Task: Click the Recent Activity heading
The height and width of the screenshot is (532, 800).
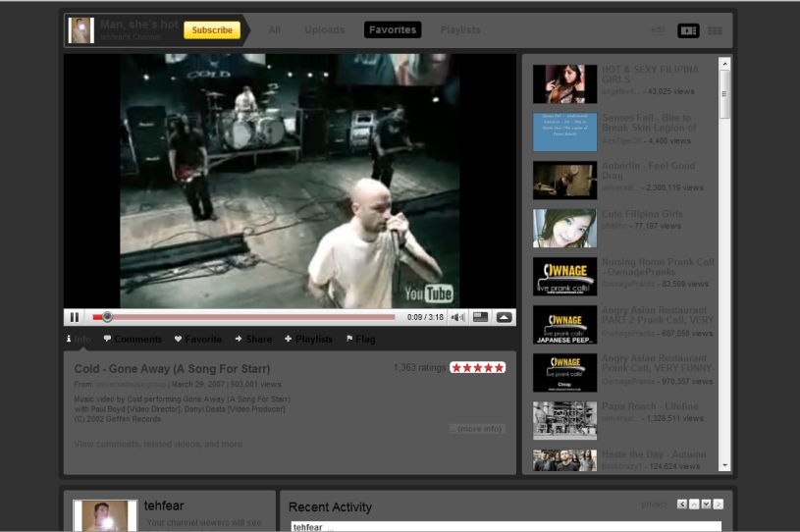Action: (x=330, y=507)
